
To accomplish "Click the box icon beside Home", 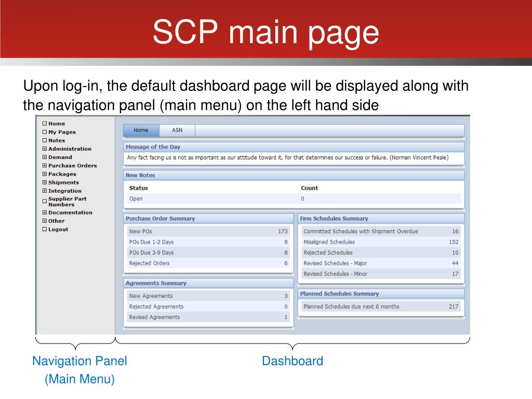I will coord(45,124).
